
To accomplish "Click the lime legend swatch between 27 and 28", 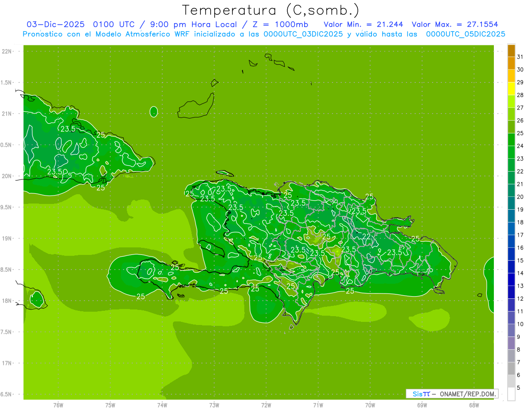I will (x=511, y=102).
